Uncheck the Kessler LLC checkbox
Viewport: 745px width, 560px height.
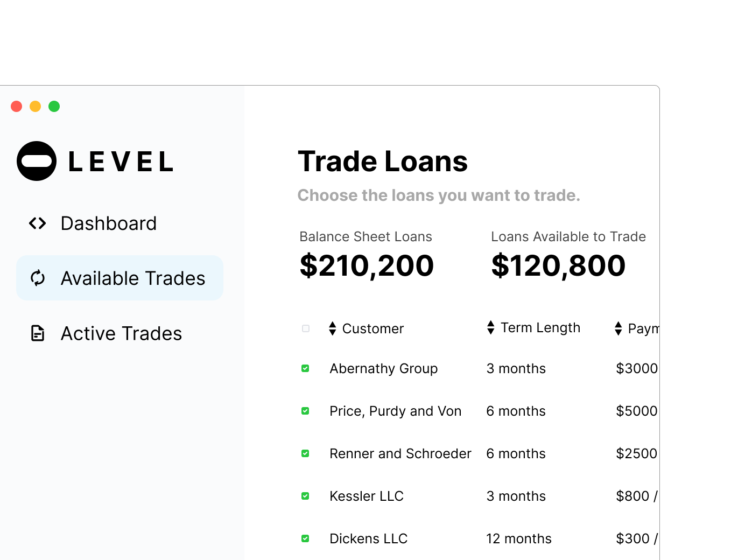305,496
